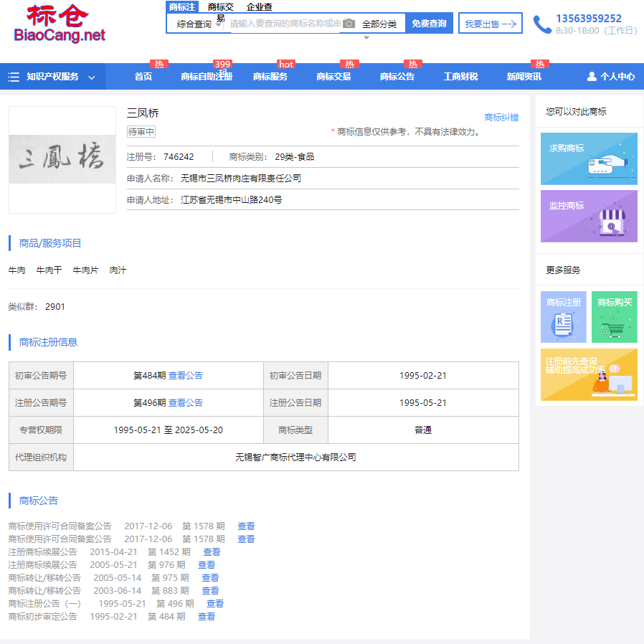Image resolution: width=644 pixels, height=644 pixels.
Task: Click the 普通 trademark type cell
Action: (x=423, y=430)
